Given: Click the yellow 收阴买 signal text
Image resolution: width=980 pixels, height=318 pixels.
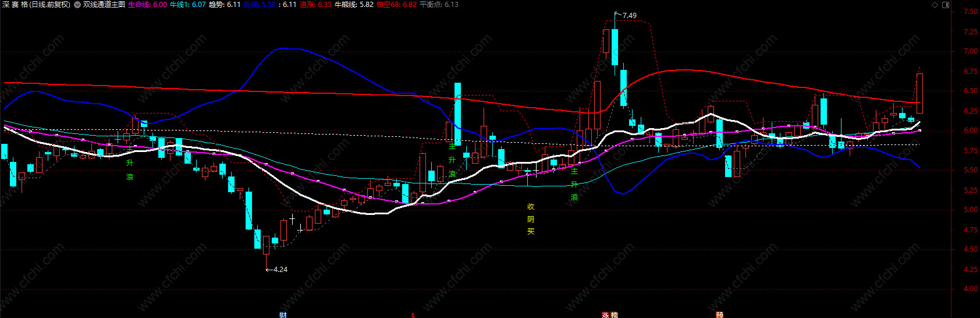Looking at the screenshot, I should [531, 219].
